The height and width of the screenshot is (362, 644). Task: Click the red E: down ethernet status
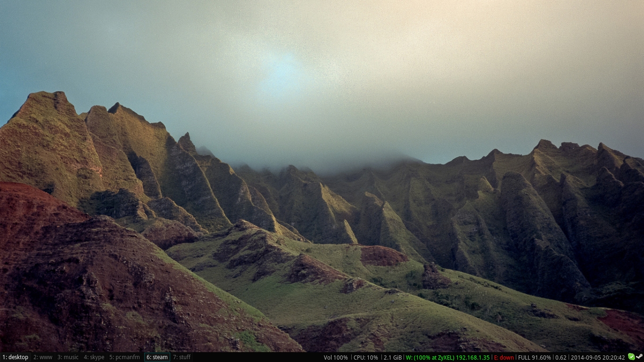(x=504, y=357)
